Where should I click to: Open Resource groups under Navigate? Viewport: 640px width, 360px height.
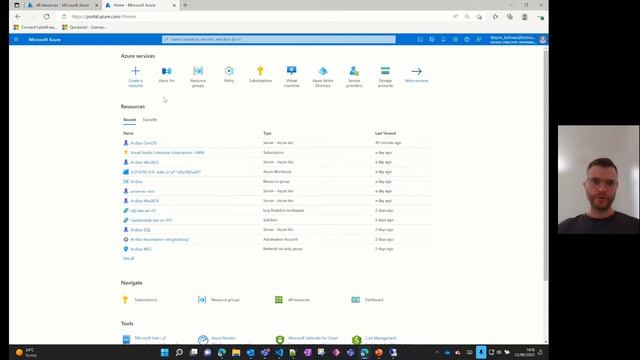tap(219, 300)
